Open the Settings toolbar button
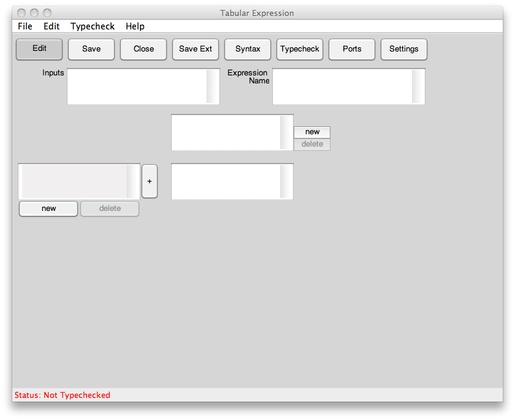 click(404, 49)
